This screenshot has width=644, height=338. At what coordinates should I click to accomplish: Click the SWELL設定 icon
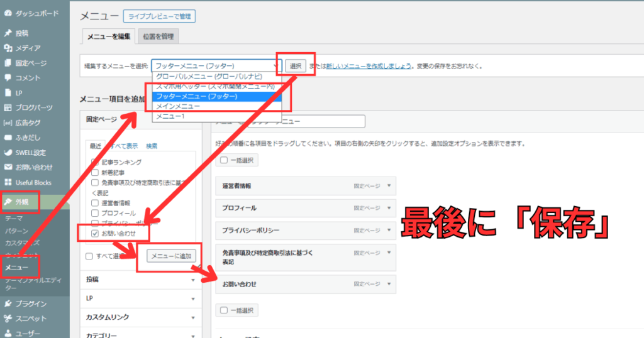tap(8, 152)
